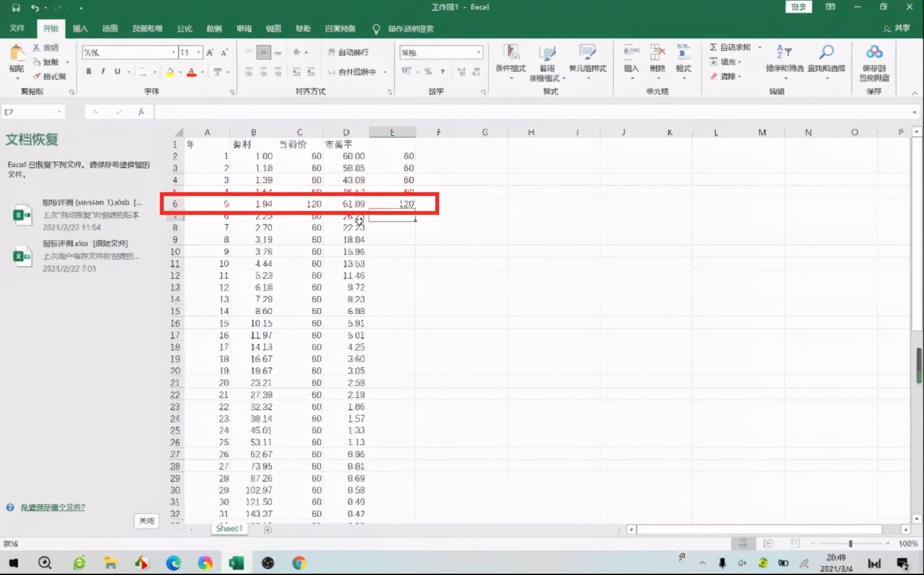Click the AutoSum sigma icon

tap(714, 48)
